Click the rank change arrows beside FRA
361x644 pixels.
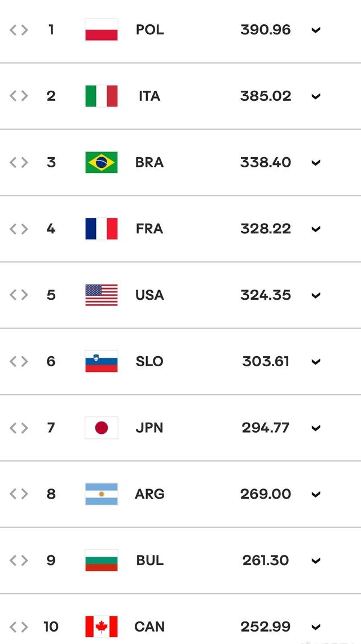point(19,229)
